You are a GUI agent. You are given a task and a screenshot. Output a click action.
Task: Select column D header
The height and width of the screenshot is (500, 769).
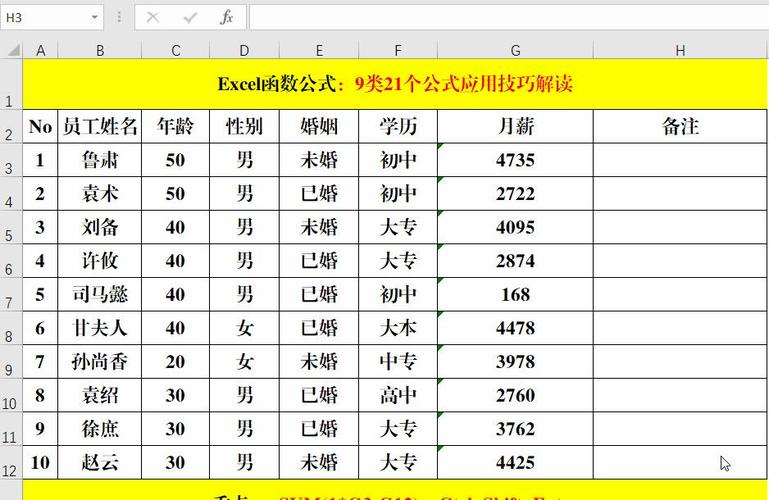click(x=244, y=50)
